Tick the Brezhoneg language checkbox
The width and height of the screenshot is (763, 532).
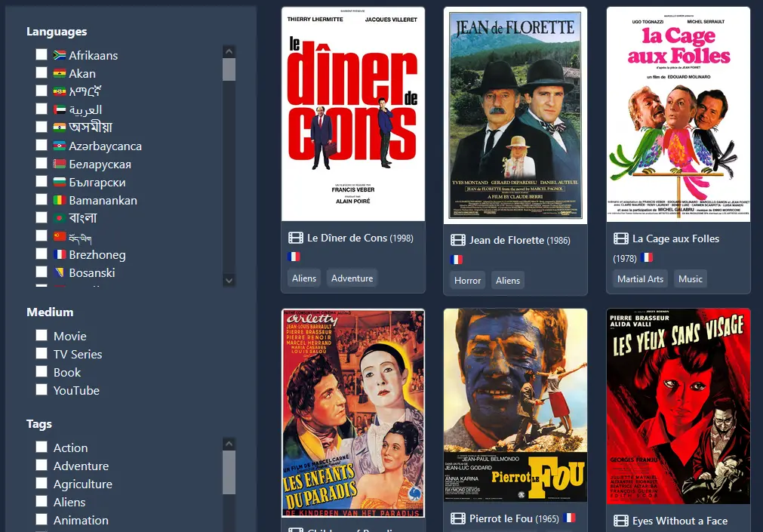[x=42, y=254]
